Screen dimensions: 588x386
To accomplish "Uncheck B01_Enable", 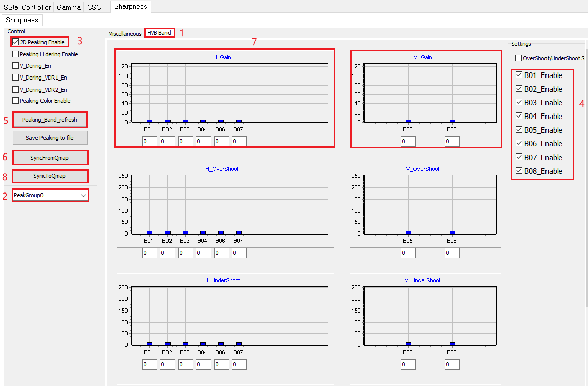I will (x=519, y=75).
